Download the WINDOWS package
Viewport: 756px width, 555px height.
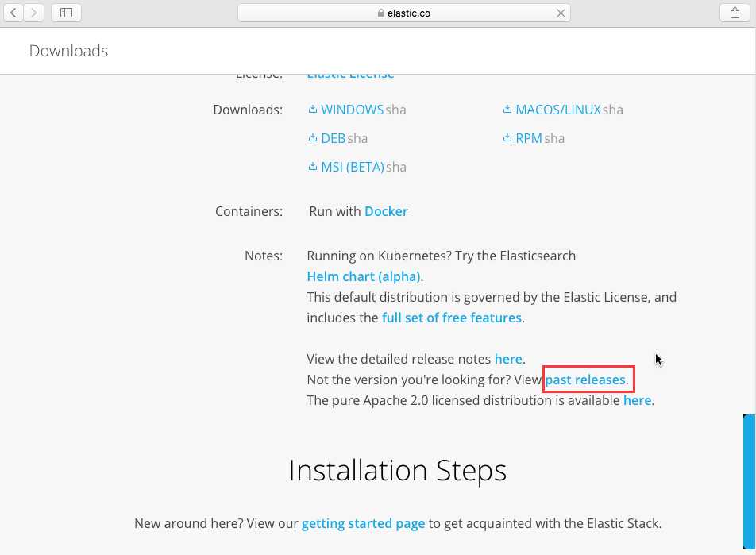[352, 110]
